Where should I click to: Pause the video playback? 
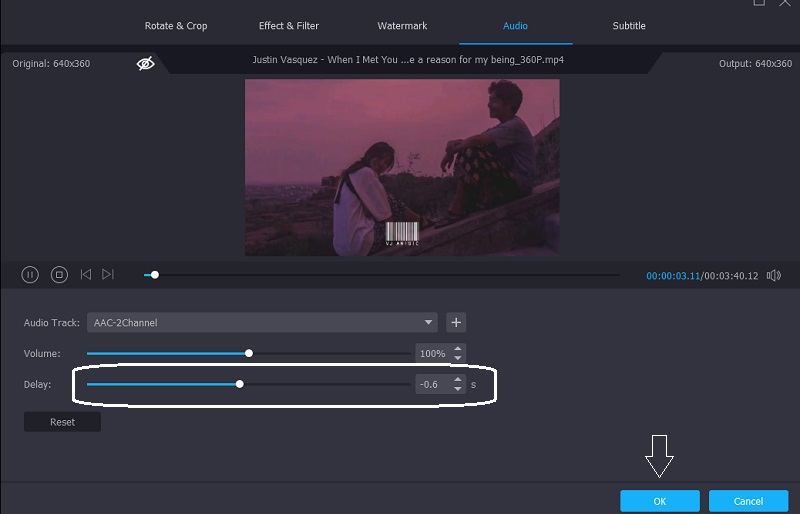coord(30,274)
